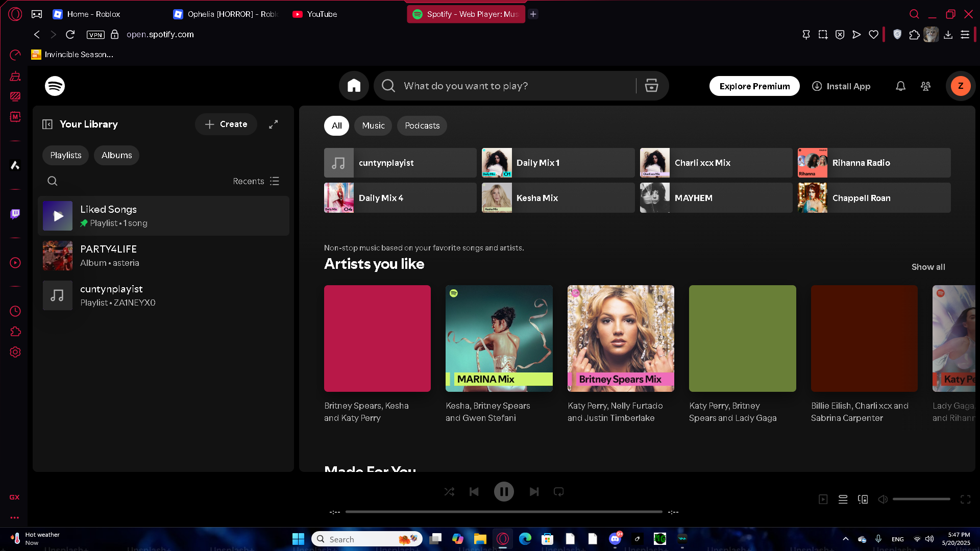Open the Connect to a device icon
This screenshot has width=980, height=551.
[x=863, y=499]
